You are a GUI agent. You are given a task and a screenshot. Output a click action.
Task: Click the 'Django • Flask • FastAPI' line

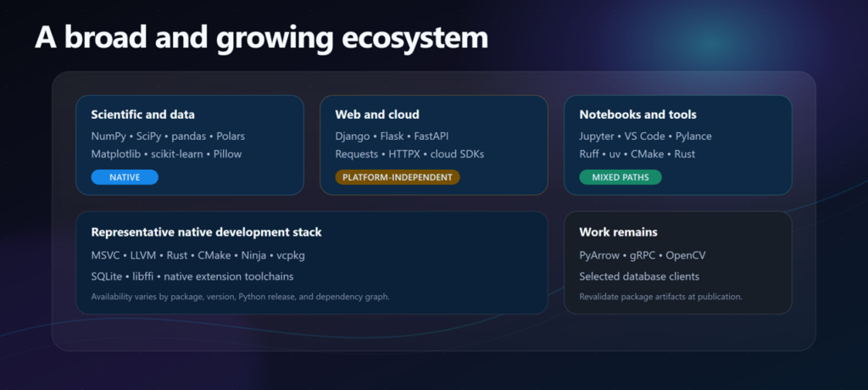[x=392, y=136]
